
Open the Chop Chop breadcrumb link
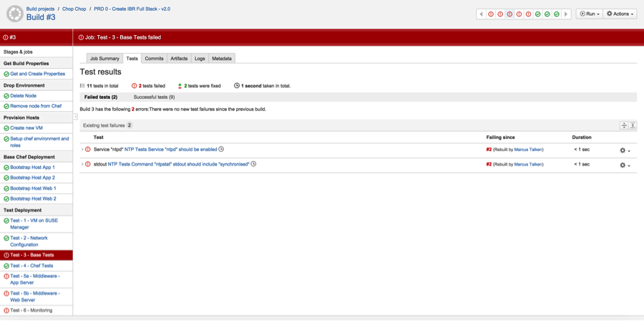(x=74, y=9)
